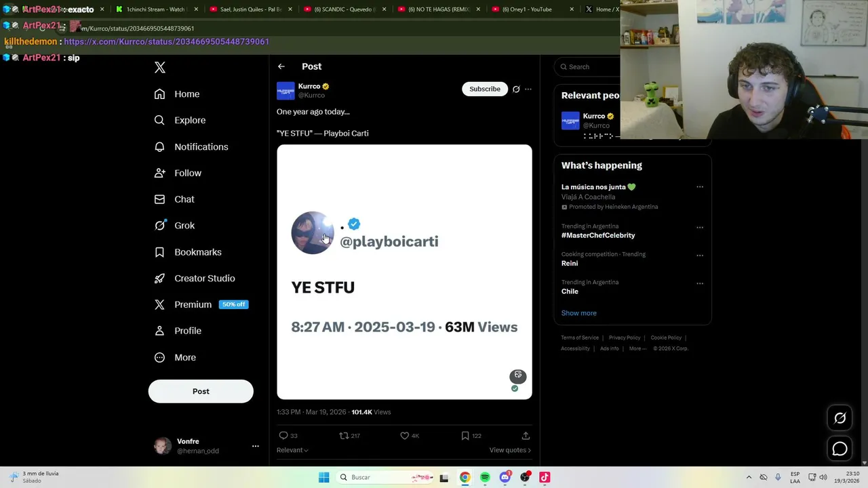Open the YE STFU tweet image

coord(404,272)
